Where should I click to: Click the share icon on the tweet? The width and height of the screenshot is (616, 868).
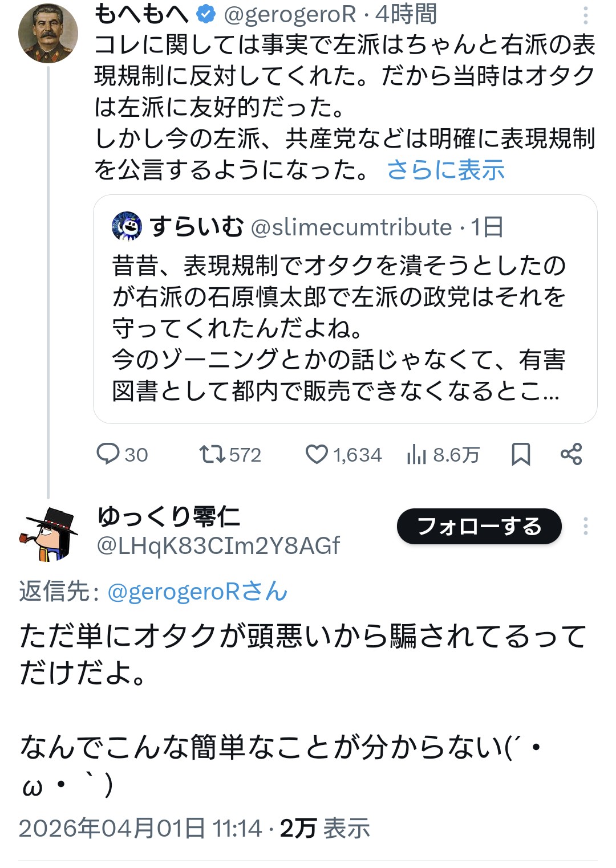click(571, 454)
